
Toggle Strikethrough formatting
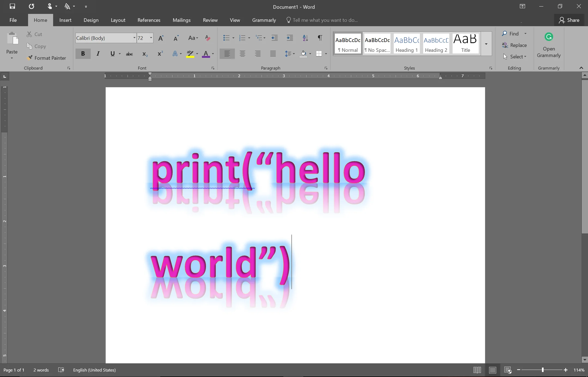point(129,54)
